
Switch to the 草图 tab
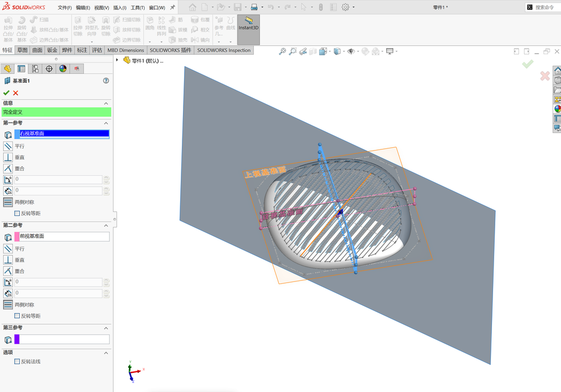tap(22, 50)
